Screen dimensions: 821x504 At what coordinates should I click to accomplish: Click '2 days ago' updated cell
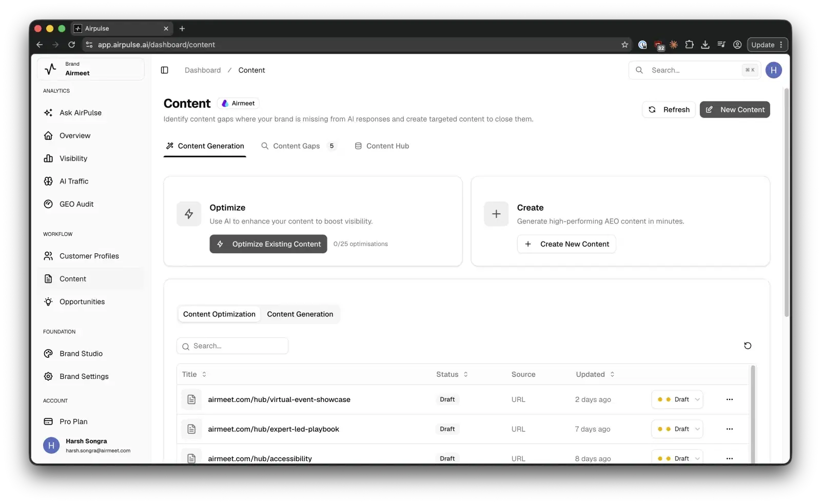click(x=593, y=399)
